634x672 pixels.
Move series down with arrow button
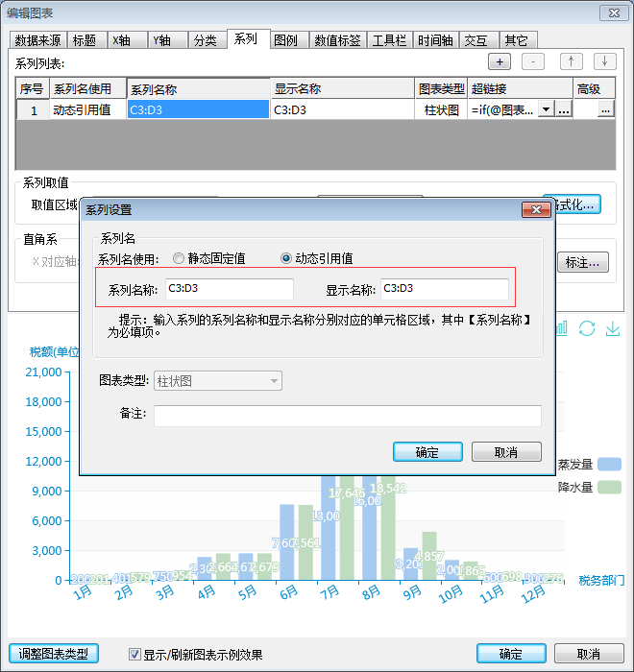pos(604,61)
